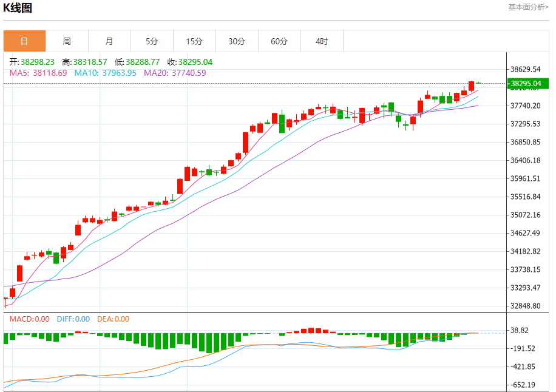This screenshot has height=392, width=556.
Task: Click the 36406.18 axis label
Action: (x=526, y=160)
